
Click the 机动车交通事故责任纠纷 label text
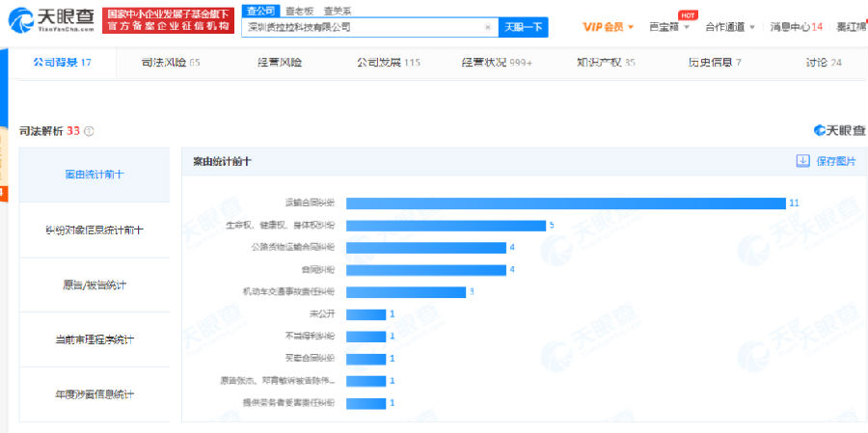[289, 292]
